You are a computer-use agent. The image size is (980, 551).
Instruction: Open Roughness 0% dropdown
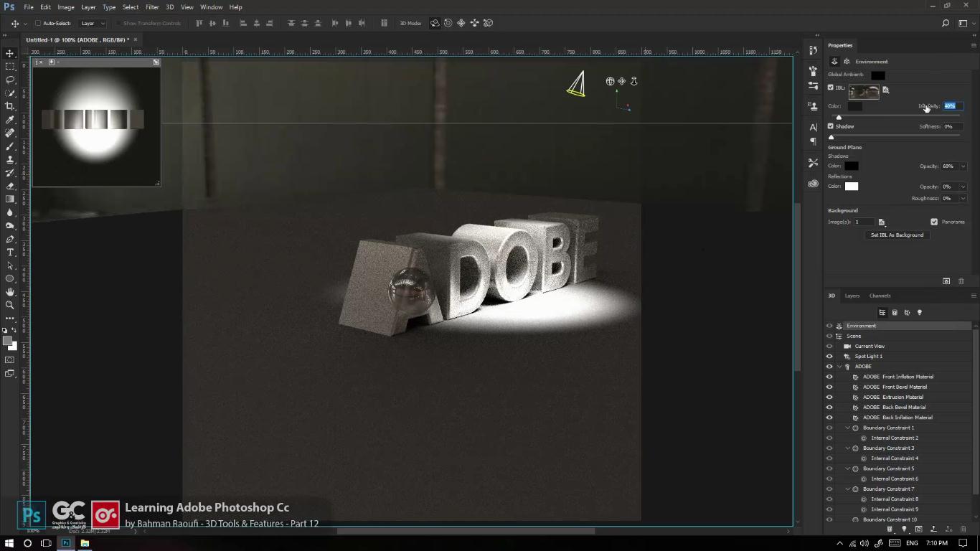tap(963, 199)
